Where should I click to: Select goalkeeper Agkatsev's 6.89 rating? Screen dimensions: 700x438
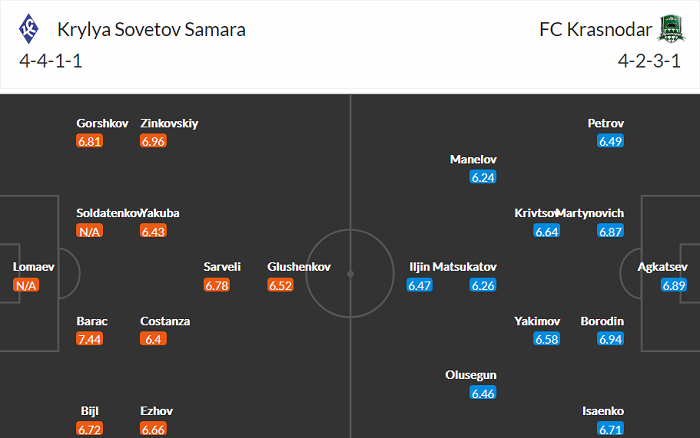pyautogui.click(x=674, y=285)
